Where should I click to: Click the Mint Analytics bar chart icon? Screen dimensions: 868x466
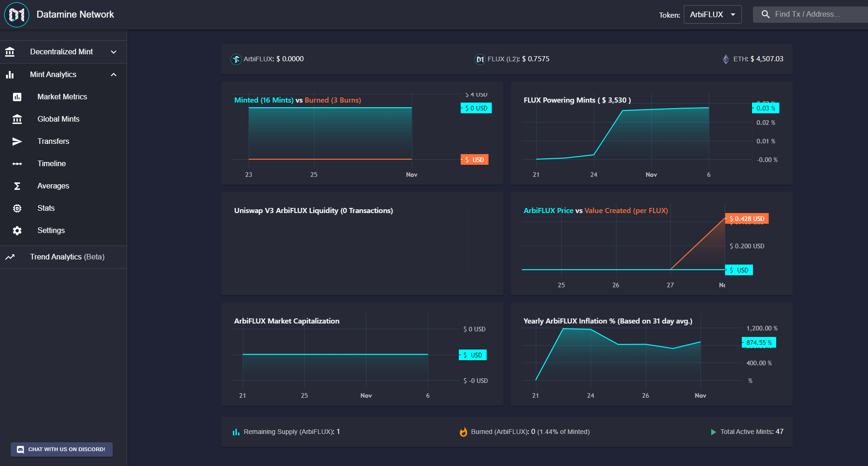click(10, 75)
